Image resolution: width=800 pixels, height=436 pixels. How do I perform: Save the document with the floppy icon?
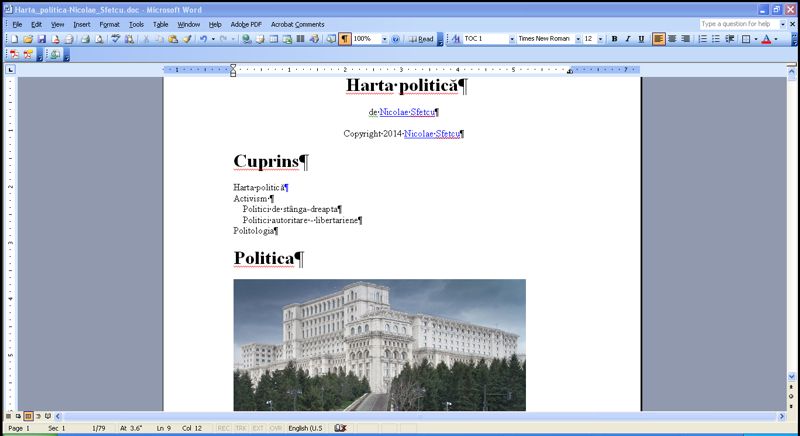point(42,39)
